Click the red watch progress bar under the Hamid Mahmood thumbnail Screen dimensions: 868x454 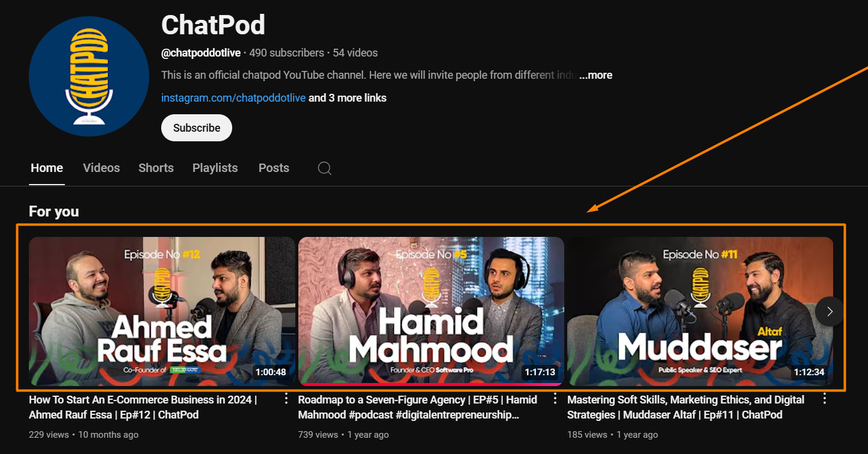click(431, 384)
